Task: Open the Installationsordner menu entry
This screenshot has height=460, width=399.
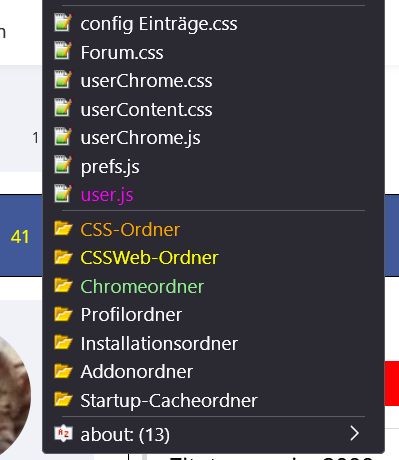Action: click(213, 343)
